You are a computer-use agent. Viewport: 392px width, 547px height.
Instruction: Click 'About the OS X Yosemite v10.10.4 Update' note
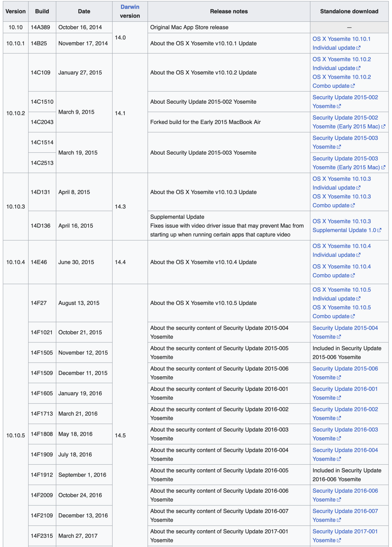click(x=204, y=262)
